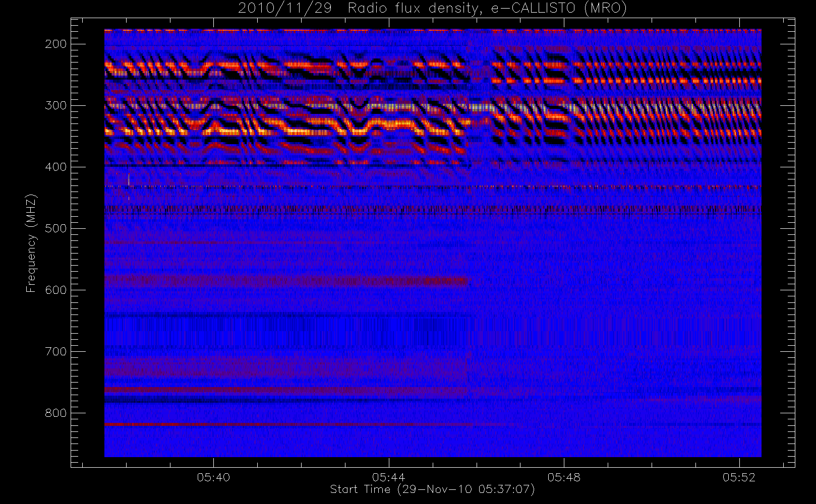Click the 700 frequency tick label
This screenshot has width=816, height=504.
[x=55, y=352]
